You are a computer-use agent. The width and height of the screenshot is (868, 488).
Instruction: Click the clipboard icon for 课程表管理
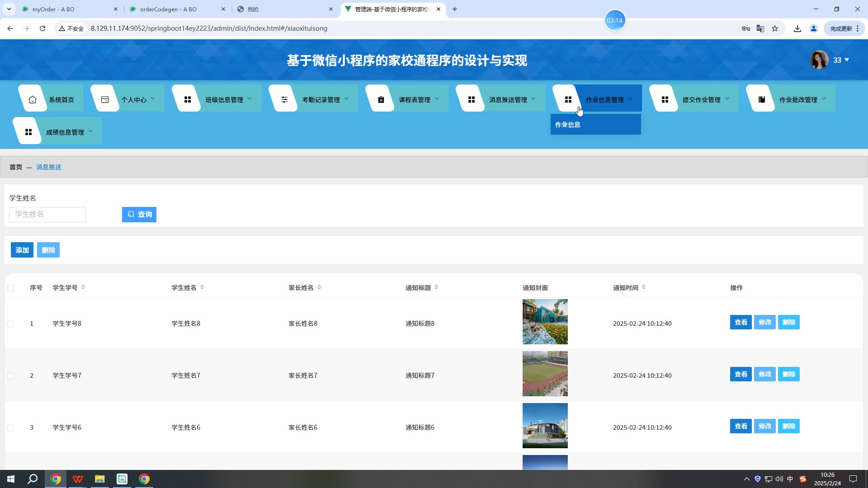pyautogui.click(x=381, y=99)
